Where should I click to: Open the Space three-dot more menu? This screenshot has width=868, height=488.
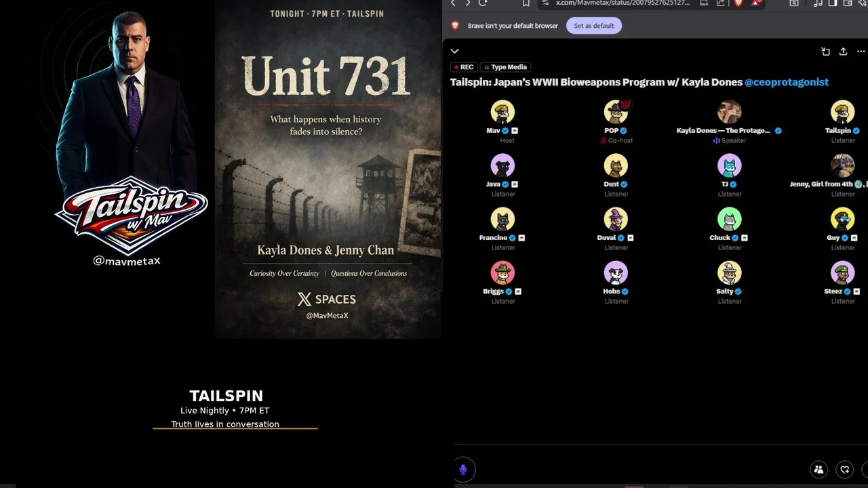pos(861,52)
